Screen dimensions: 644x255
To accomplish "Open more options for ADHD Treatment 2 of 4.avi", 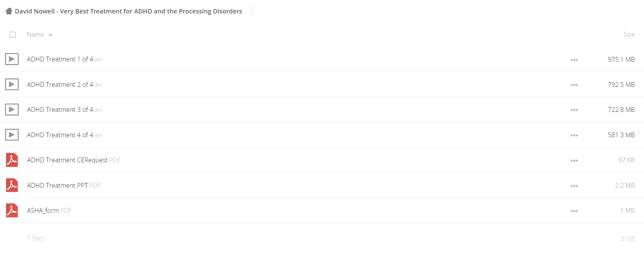I will tap(574, 85).
